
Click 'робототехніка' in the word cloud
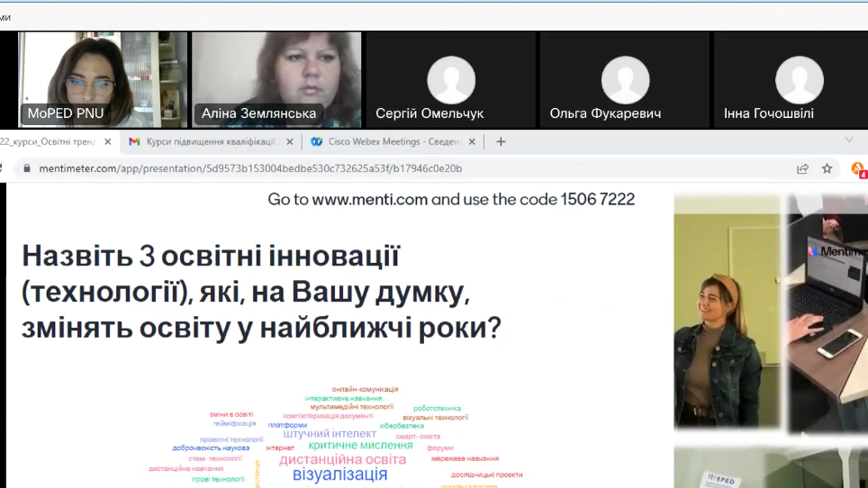point(437,409)
